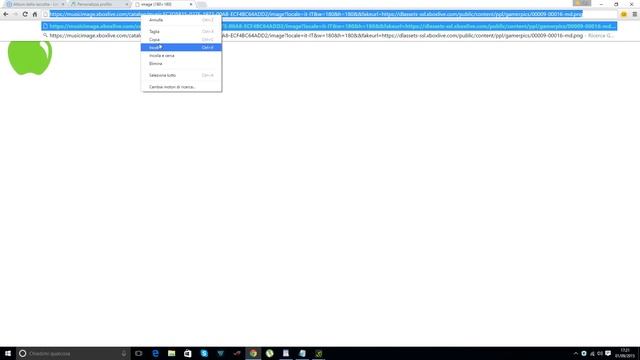Choose Annulla in the context menu

(181, 20)
